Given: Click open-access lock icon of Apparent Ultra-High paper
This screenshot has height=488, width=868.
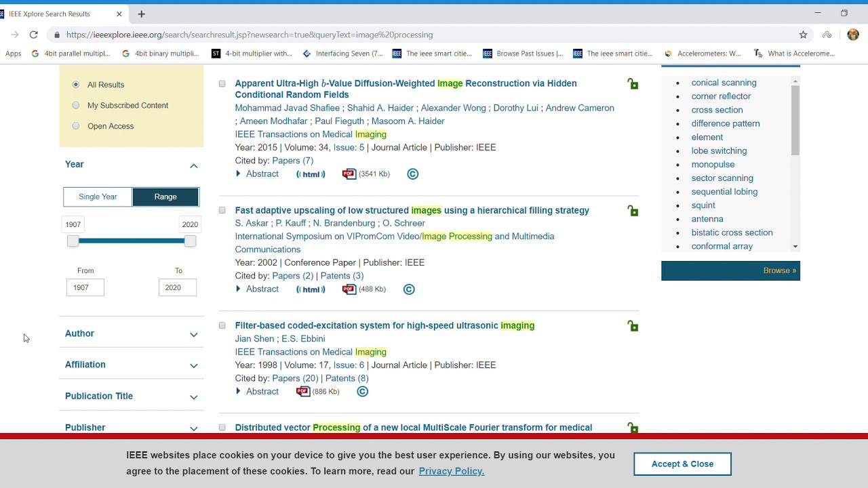Looking at the screenshot, I should pyautogui.click(x=633, y=84).
